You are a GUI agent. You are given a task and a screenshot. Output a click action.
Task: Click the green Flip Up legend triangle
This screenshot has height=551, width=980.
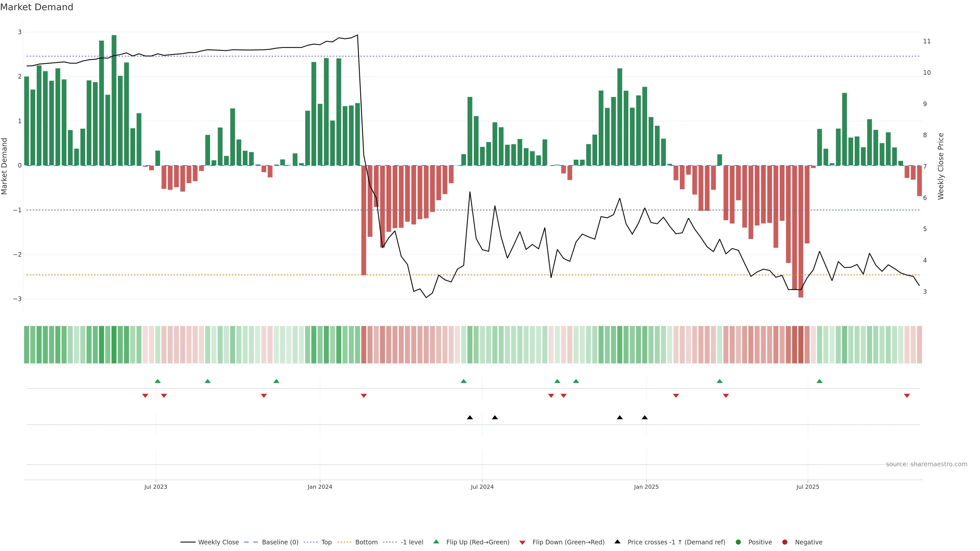tap(436, 542)
